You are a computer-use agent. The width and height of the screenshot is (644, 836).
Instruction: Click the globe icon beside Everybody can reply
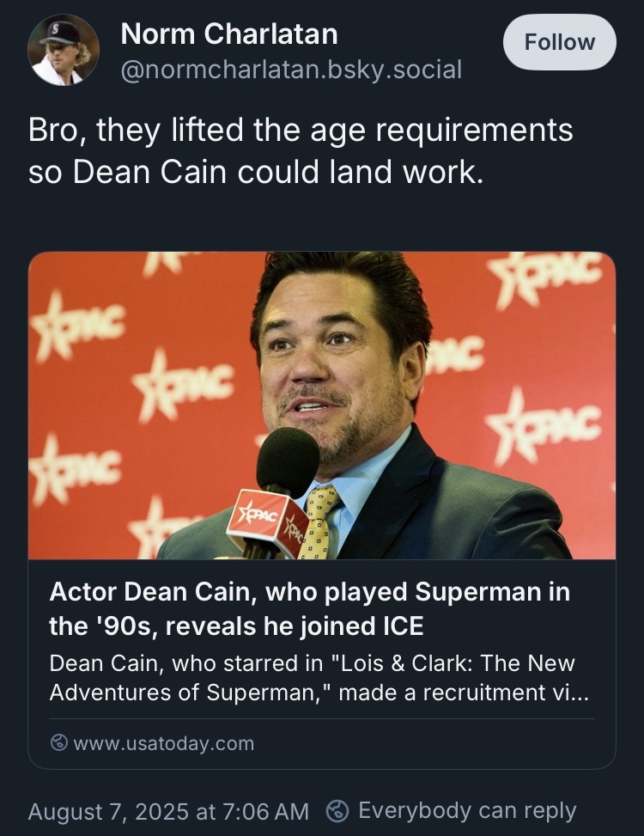pos(339,810)
